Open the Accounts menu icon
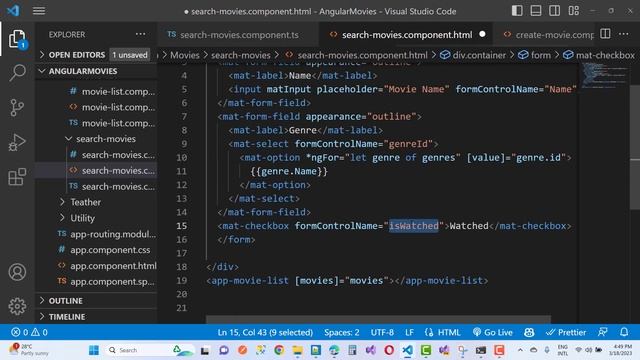640x360 pixels. 17,272
